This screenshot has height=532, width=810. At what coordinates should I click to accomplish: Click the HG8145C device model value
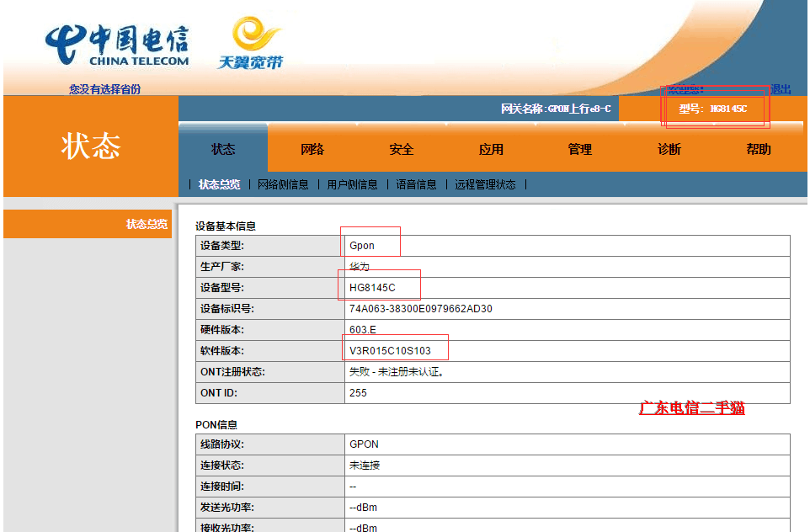click(372, 288)
